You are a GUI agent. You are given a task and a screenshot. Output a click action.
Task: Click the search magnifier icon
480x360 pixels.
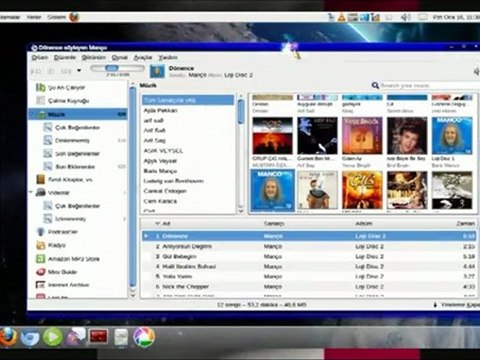(x=375, y=86)
